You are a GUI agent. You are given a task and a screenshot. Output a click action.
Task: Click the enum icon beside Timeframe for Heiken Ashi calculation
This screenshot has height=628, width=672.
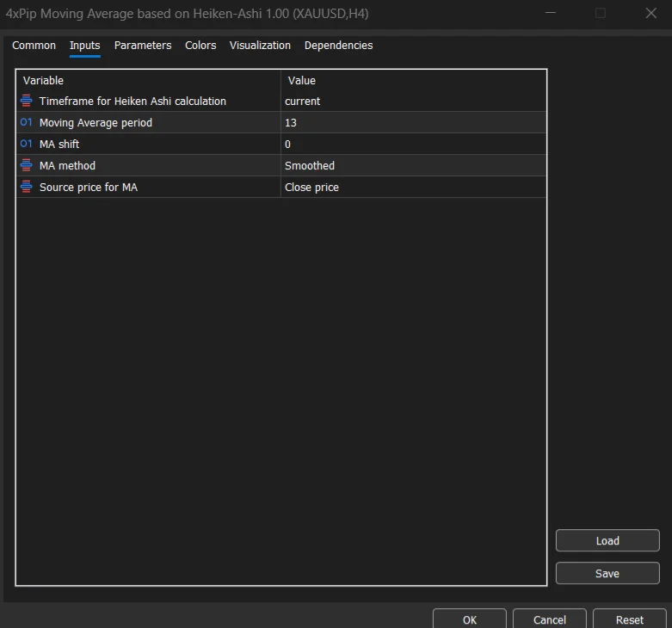[26, 101]
